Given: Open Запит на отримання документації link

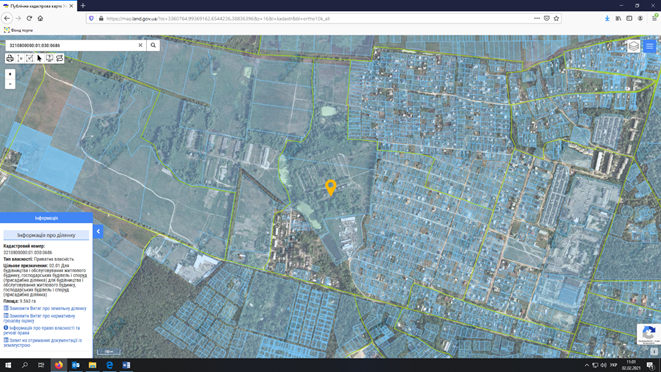Looking at the screenshot, I should point(43,342).
